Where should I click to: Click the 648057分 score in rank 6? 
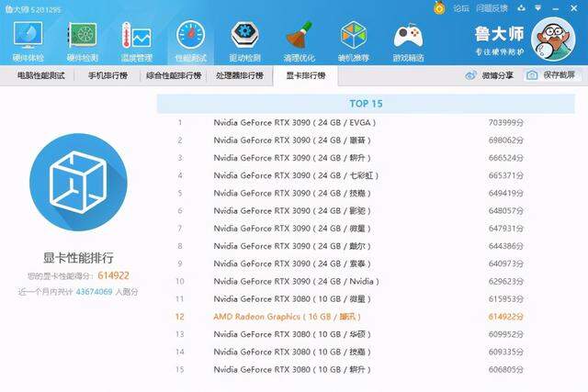[x=506, y=210]
